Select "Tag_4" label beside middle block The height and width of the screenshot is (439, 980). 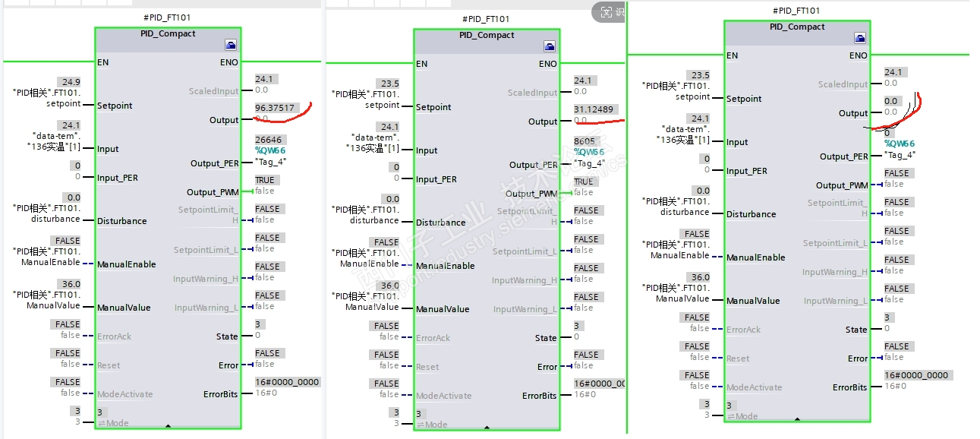589,163
